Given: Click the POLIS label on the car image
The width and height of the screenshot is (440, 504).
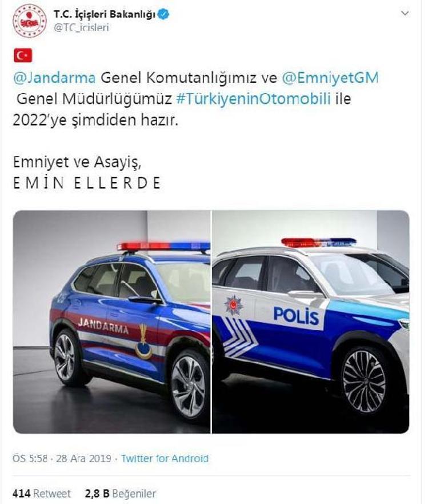Looking at the screenshot, I should pos(297,316).
